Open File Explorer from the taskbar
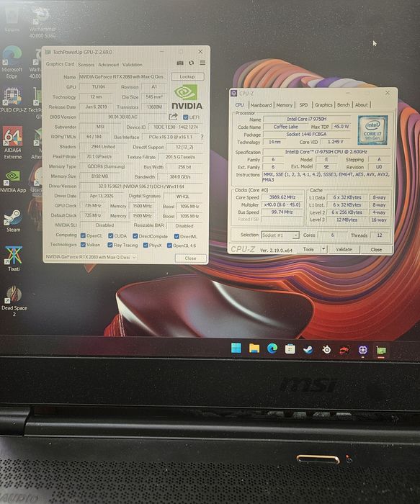Screen dimensions: 420x504 click(x=254, y=348)
